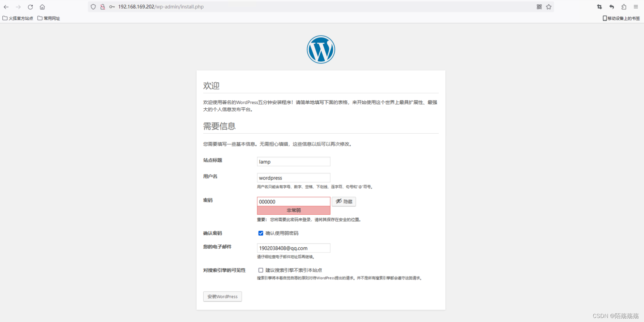Enable 建议搜索引擎不索引本站点 option
644x322 pixels.
(x=260, y=270)
